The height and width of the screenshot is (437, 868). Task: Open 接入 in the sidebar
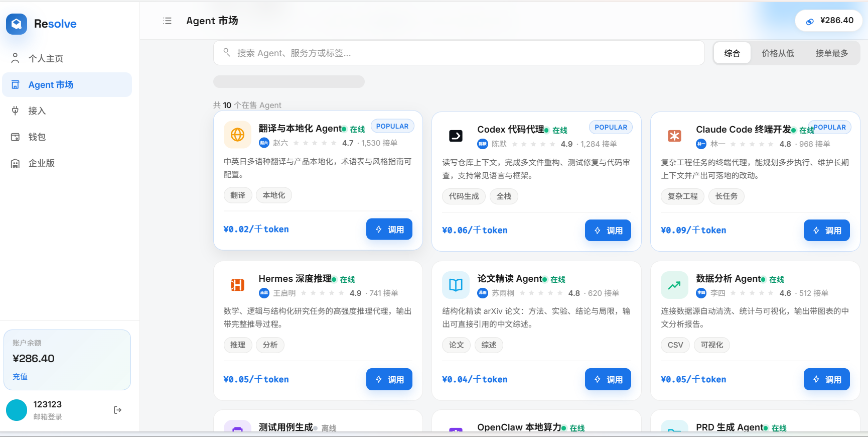(x=67, y=111)
